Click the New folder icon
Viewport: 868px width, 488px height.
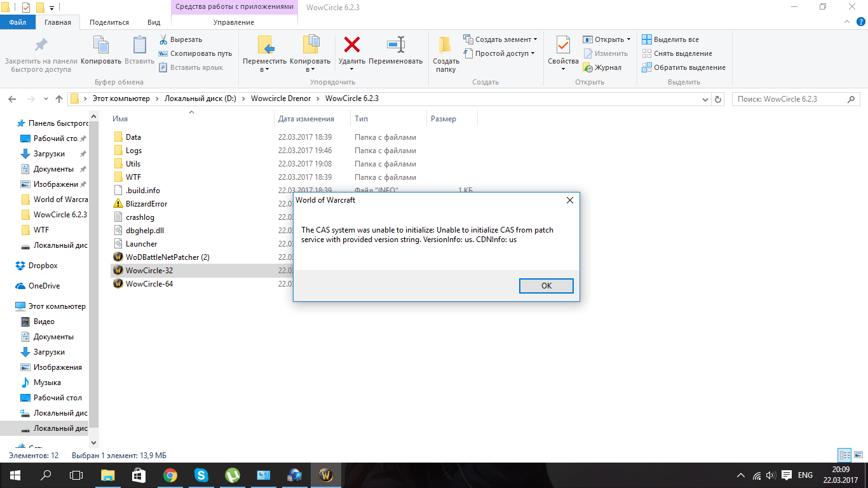click(445, 46)
